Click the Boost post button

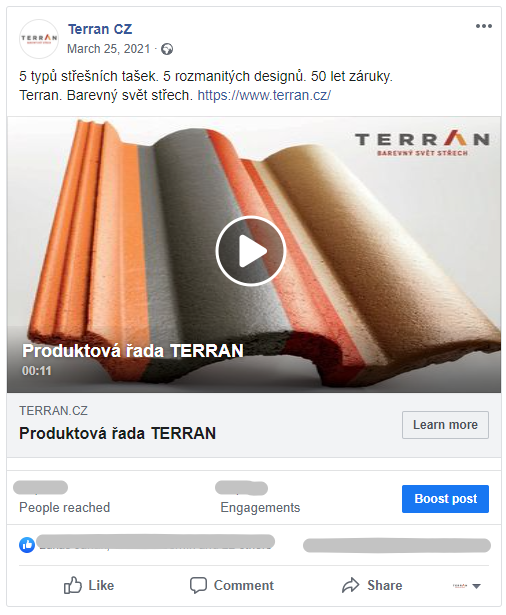point(445,499)
